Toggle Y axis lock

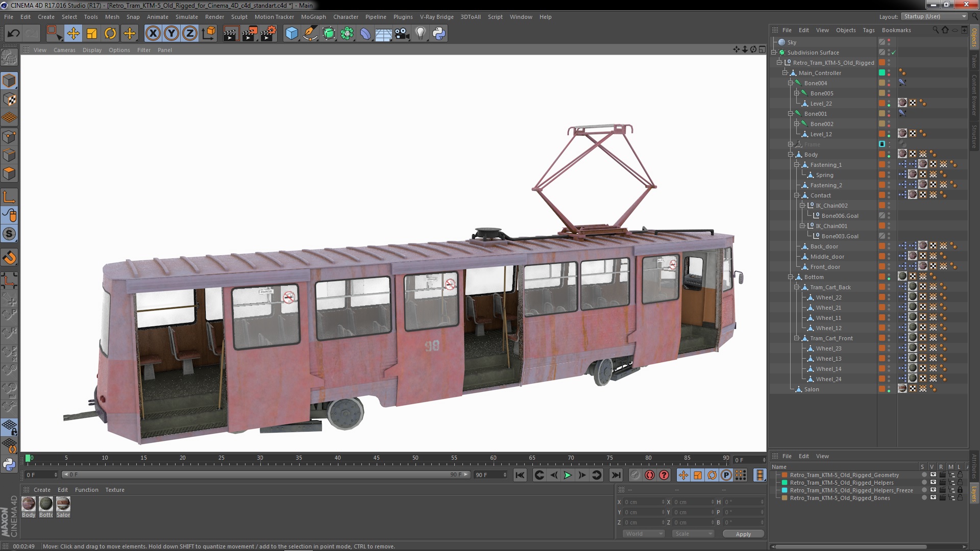[171, 34]
